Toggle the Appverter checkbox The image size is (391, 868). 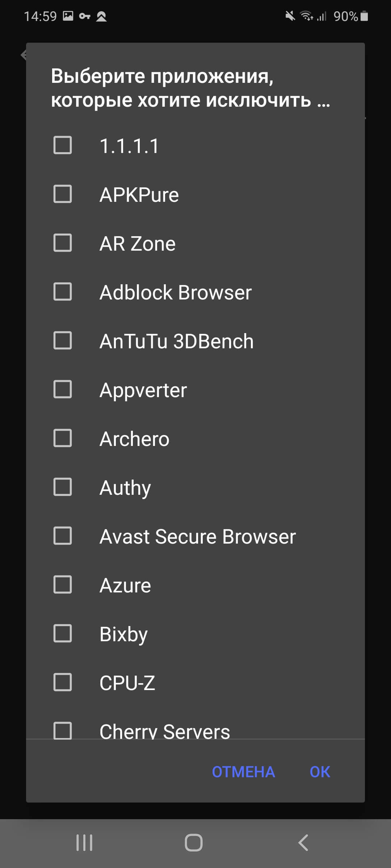pos(63,390)
